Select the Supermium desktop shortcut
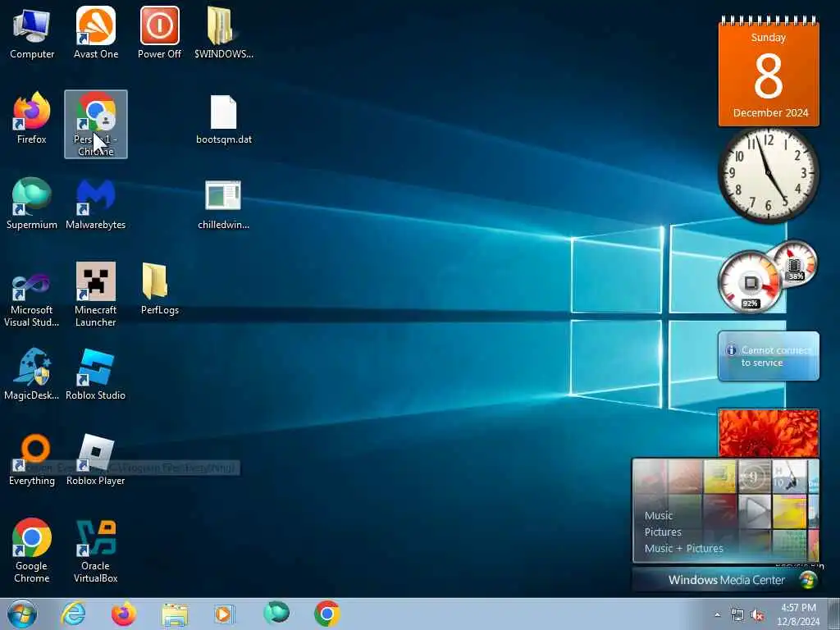This screenshot has height=630, width=840. 32,203
